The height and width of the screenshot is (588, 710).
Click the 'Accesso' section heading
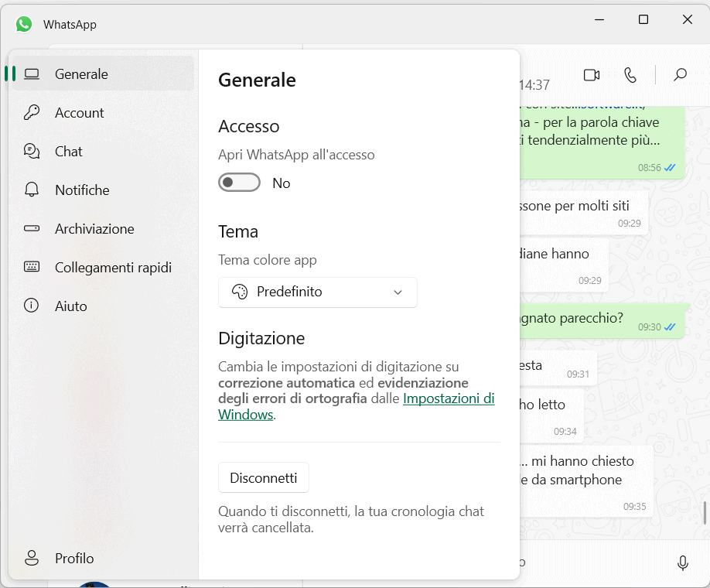[248, 126]
